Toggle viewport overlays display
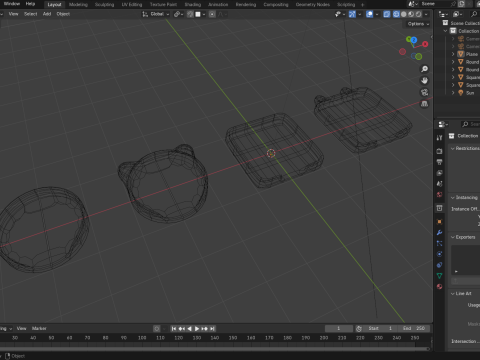The width and height of the screenshot is (480, 360). point(369,14)
